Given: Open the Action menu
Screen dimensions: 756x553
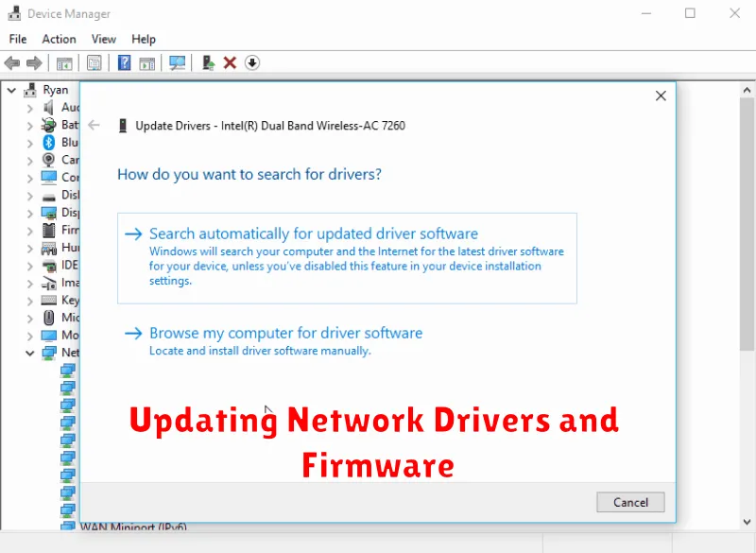Looking at the screenshot, I should click(x=59, y=39).
